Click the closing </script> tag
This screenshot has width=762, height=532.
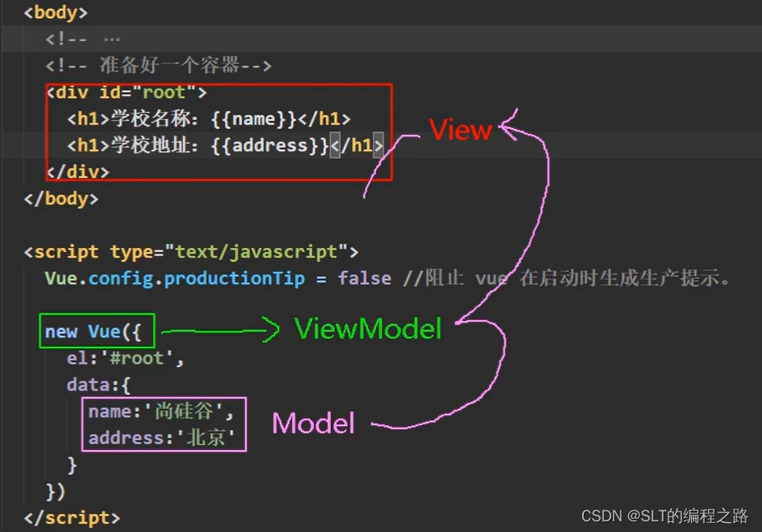(x=72, y=518)
